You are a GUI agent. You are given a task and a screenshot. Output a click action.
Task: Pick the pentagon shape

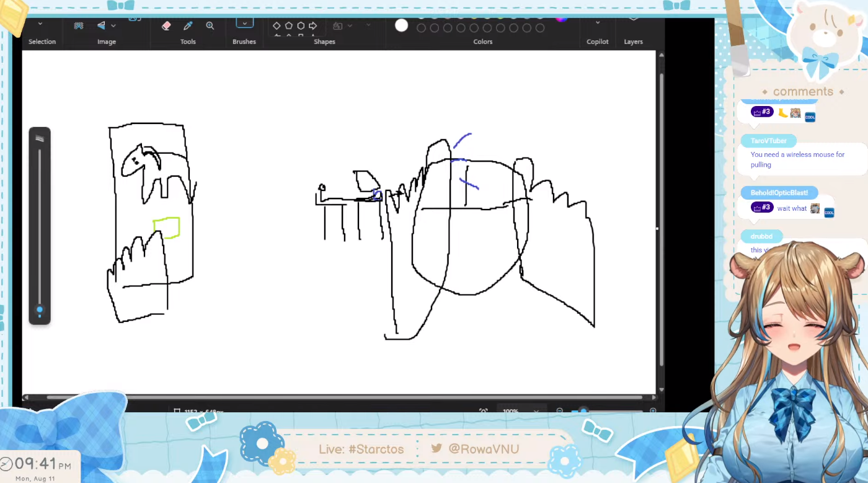pos(289,26)
